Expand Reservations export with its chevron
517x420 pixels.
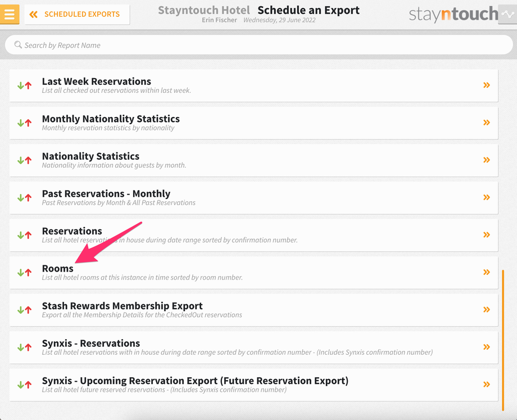pos(486,234)
